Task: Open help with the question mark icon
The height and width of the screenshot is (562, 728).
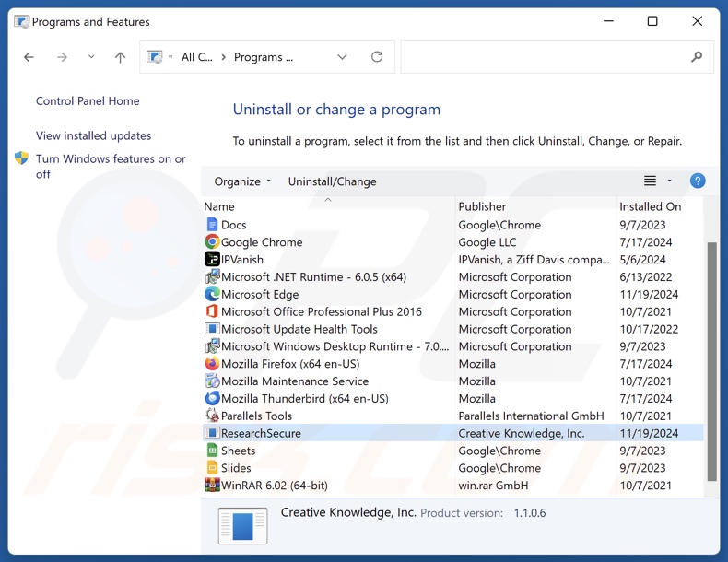Action: (698, 181)
